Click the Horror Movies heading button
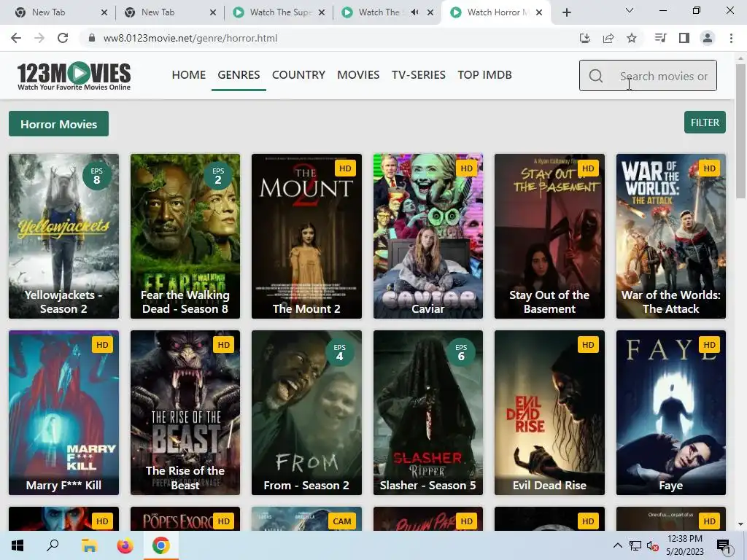Screen dimensions: 747x560 click(58, 124)
